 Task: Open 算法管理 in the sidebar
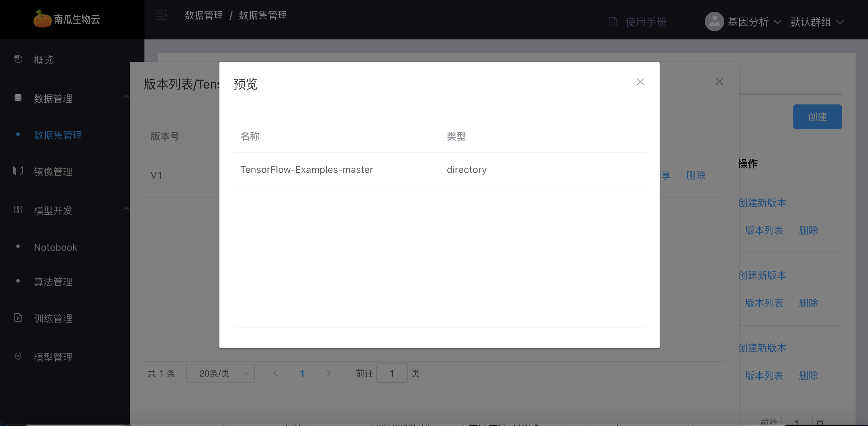tap(53, 282)
